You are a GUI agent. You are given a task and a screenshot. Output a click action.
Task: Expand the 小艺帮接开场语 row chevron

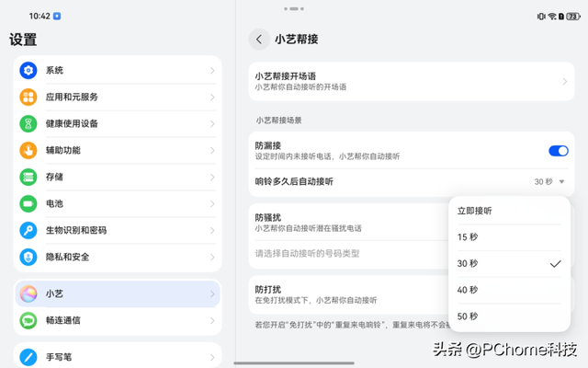(x=564, y=82)
